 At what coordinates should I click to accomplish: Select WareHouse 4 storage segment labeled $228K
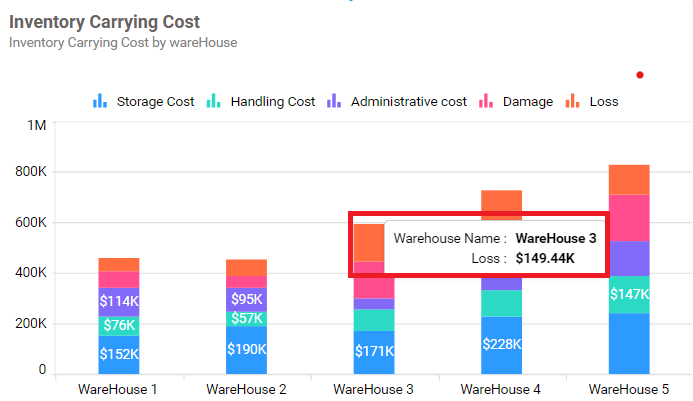tap(502, 345)
